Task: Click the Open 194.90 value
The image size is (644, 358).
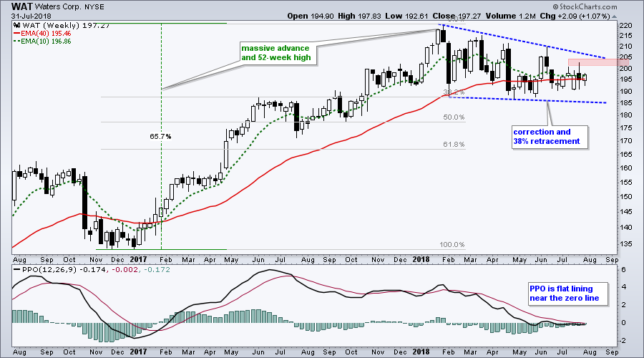Action: pyautogui.click(x=311, y=16)
